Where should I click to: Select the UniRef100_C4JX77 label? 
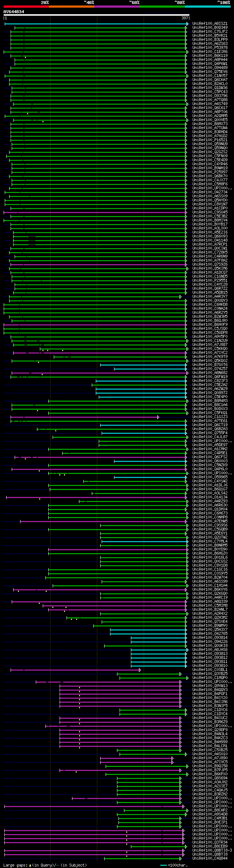pos(210,180)
